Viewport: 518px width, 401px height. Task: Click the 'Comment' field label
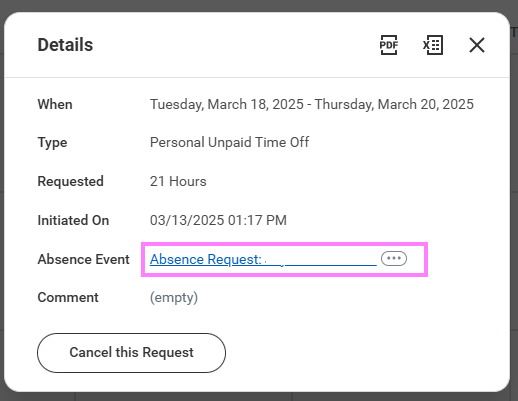pyautogui.click(x=68, y=297)
